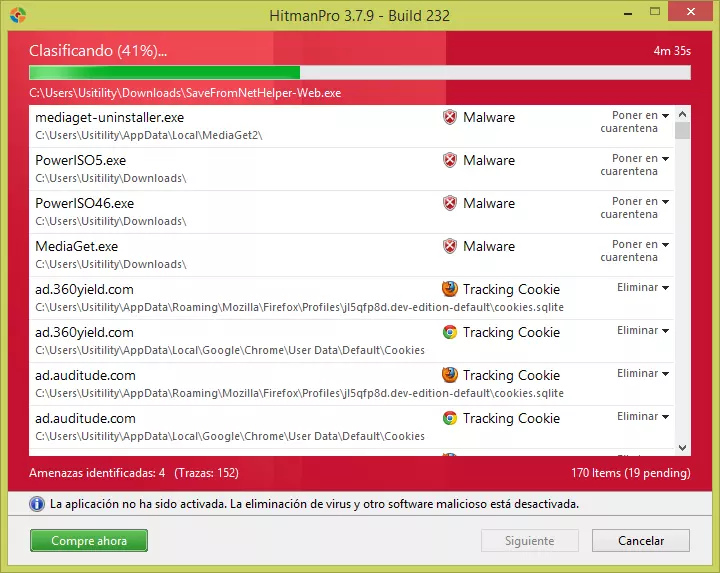
Task: Select the mediaget-uninstaller.exe file name
Action: pyautogui.click(x=110, y=118)
